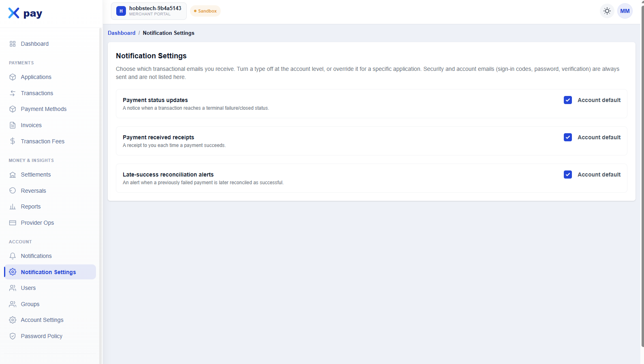Image resolution: width=644 pixels, height=364 pixels.
Task: Click the Transactions arrows icon
Action: (13, 93)
